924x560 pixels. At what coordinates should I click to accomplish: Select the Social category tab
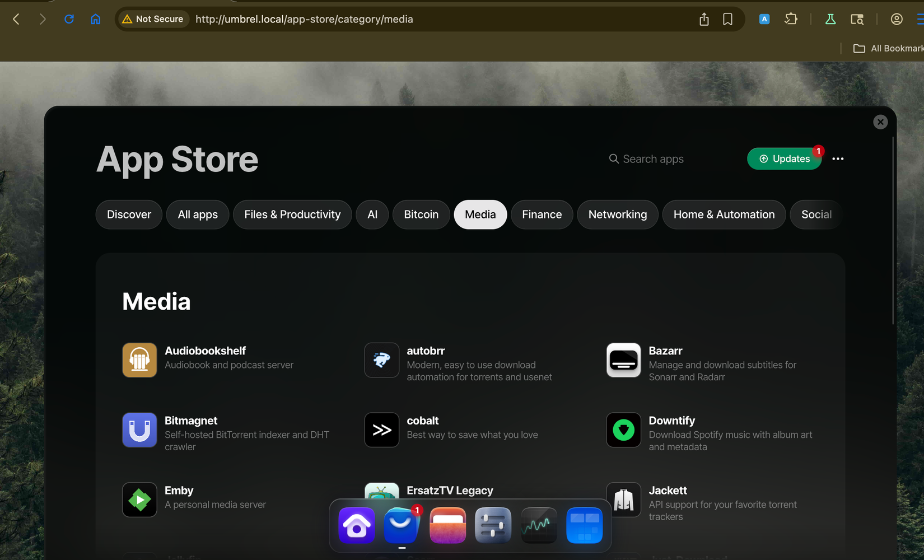(816, 214)
